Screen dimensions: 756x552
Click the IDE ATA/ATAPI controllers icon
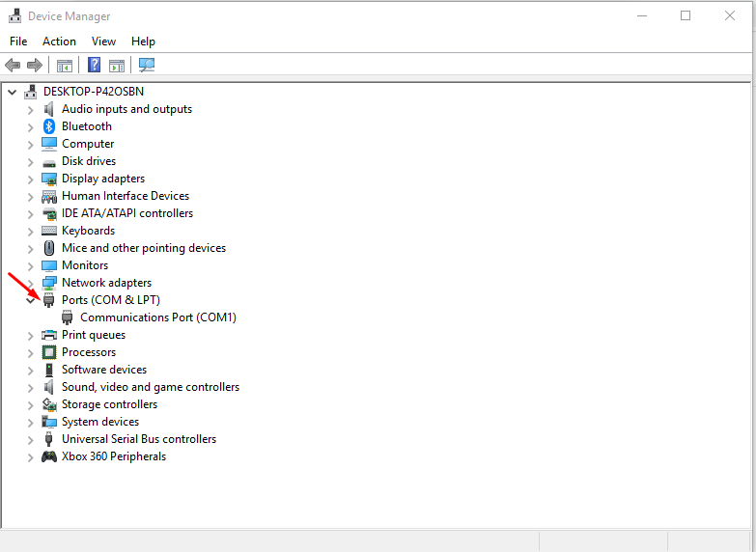48,213
